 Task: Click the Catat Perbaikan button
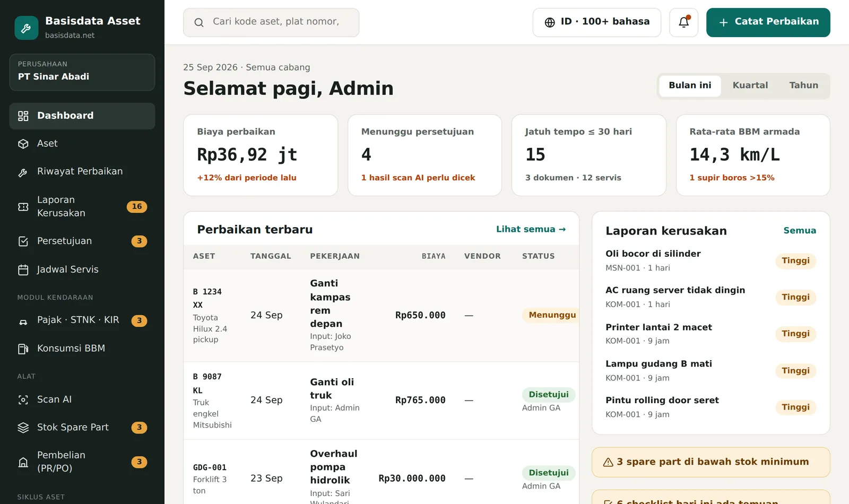pos(768,22)
